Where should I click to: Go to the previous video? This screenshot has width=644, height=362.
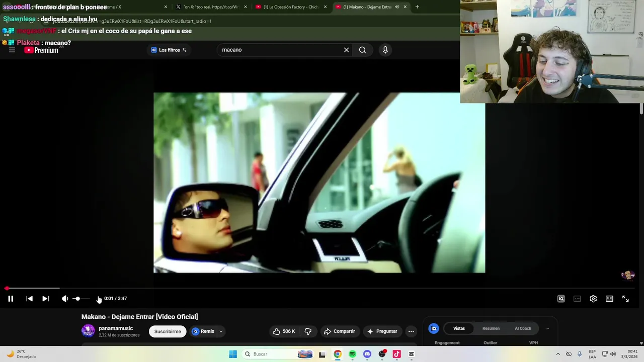[x=29, y=299]
